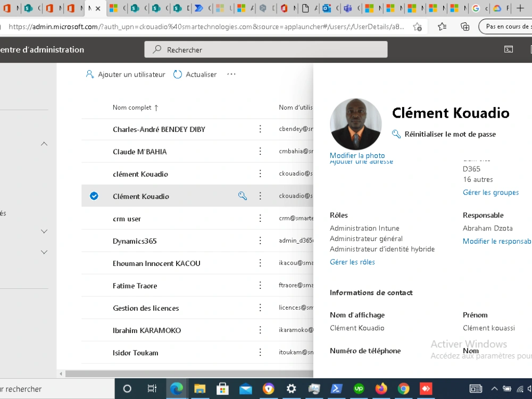Show hidden system tray icons
Screen dimensions: 532x399
tap(494, 389)
